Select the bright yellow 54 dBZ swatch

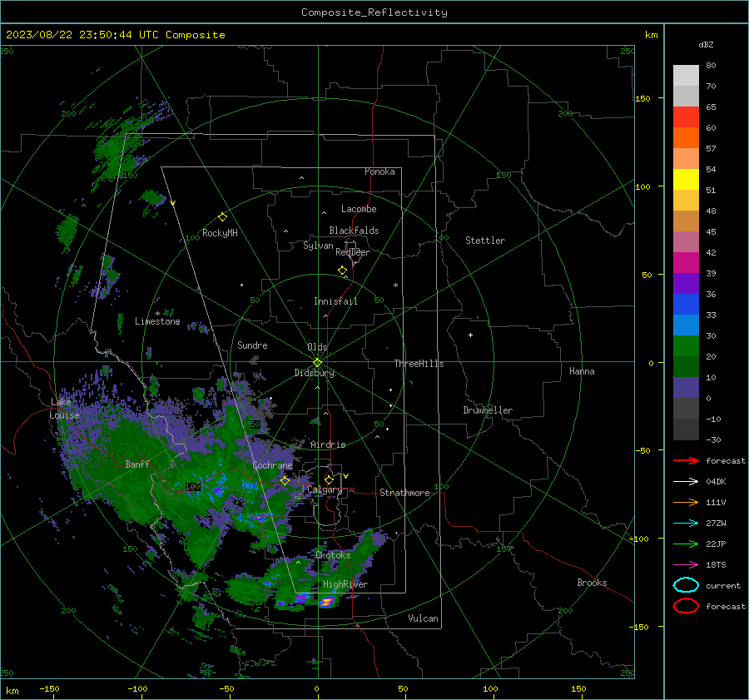[686, 179]
